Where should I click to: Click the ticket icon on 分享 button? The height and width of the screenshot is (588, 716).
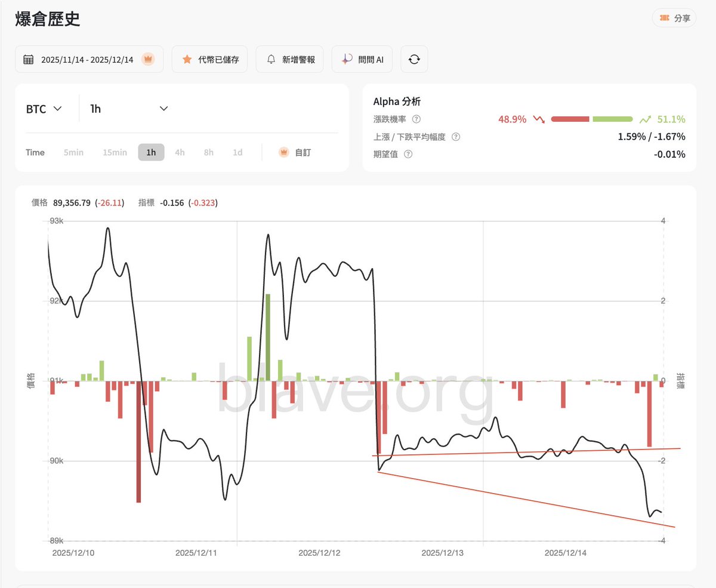pos(664,19)
